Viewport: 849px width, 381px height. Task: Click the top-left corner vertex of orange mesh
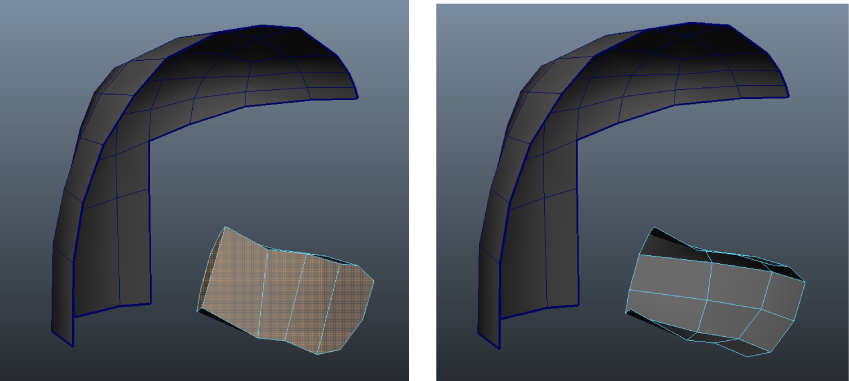click(x=226, y=227)
